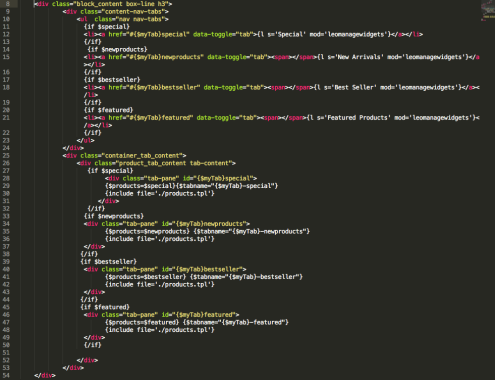Viewport: 495px width, 380px height.
Task: Click {$products=$bestseller} assignment
Action: (x=146, y=277)
